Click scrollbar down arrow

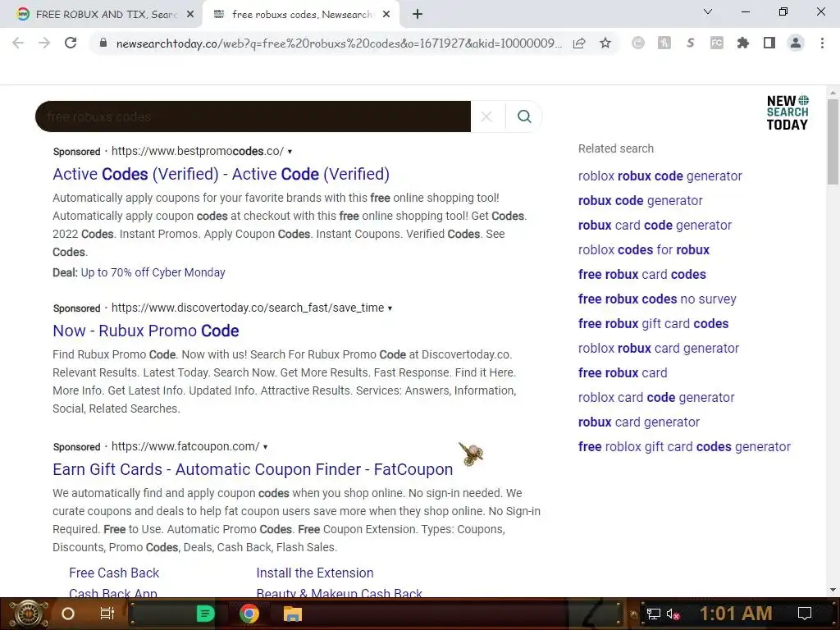(833, 590)
